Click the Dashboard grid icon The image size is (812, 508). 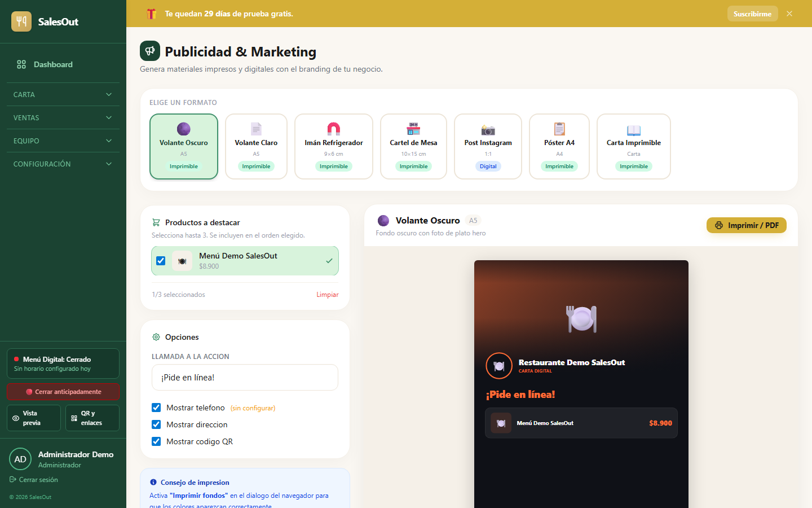21,64
